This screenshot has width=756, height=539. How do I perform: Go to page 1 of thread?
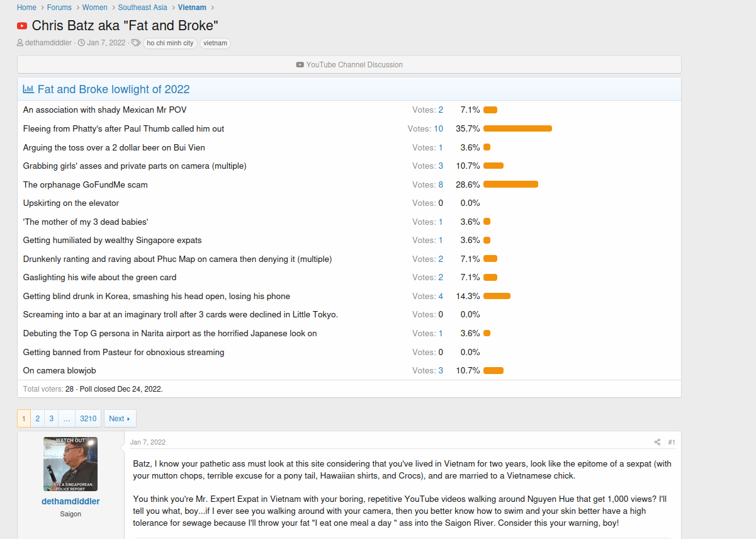click(24, 419)
